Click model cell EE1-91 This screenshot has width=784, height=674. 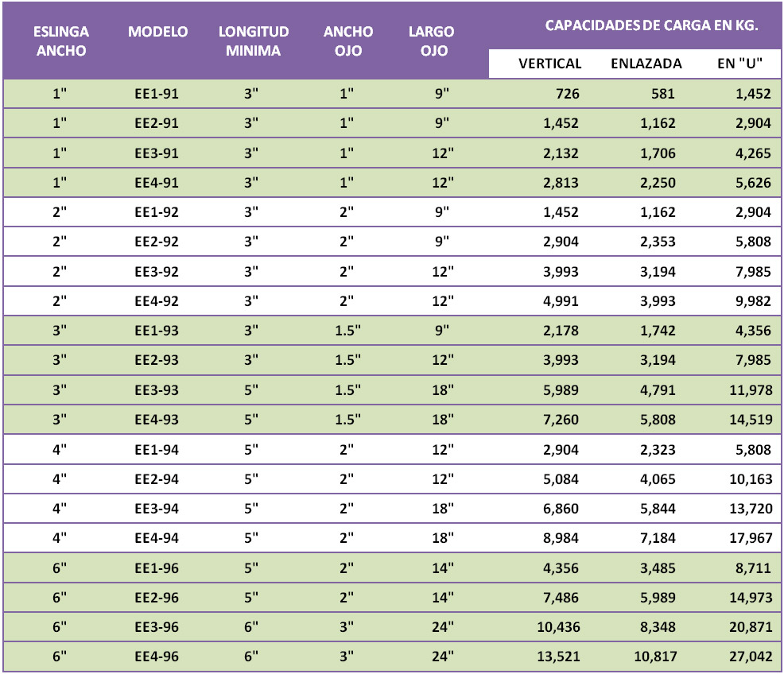(x=157, y=94)
